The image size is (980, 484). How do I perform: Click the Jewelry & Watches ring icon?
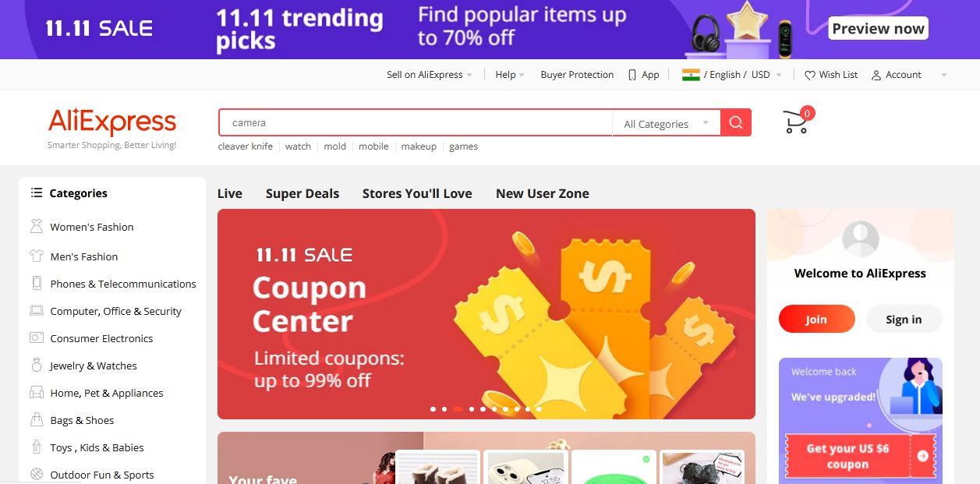(x=36, y=366)
